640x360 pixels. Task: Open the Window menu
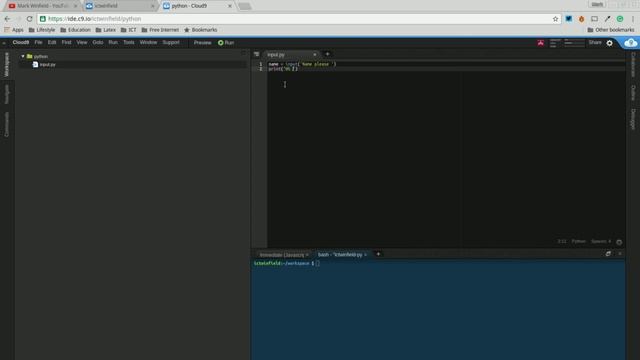pos(148,42)
